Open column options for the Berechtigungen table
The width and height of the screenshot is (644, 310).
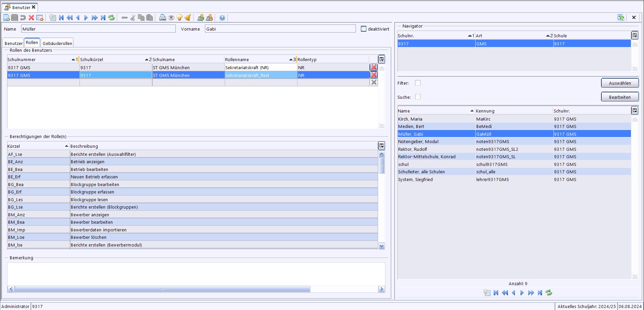pyautogui.click(x=381, y=145)
